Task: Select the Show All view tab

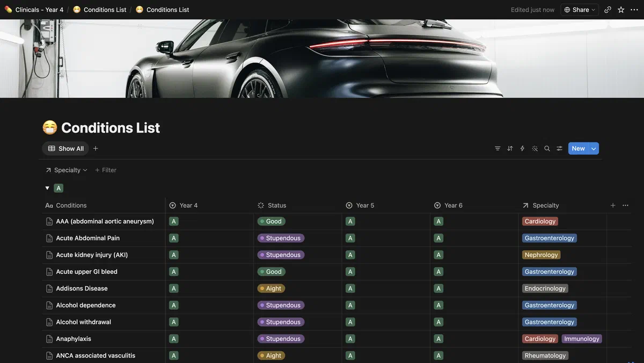Action: [x=65, y=149]
